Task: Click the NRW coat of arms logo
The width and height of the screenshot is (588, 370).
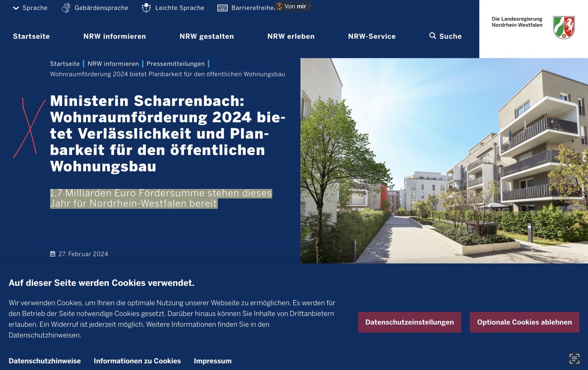Action: tap(564, 28)
